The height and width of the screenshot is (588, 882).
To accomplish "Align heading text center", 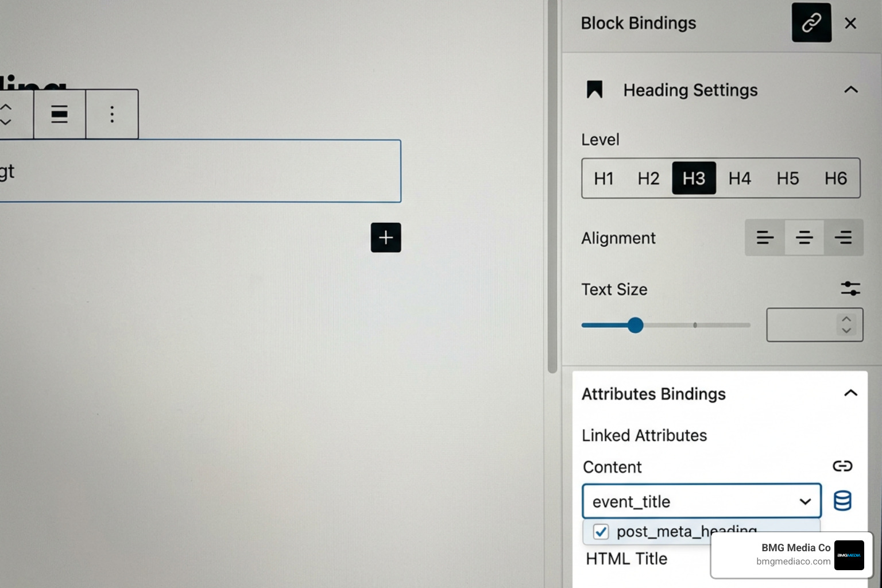I will point(804,237).
